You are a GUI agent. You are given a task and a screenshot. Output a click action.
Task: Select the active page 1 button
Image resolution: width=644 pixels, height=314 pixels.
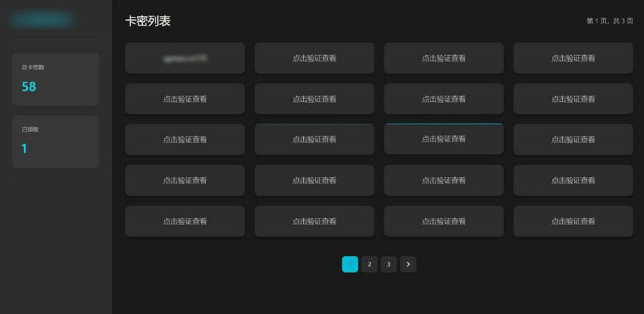pyautogui.click(x=350, y=264)
